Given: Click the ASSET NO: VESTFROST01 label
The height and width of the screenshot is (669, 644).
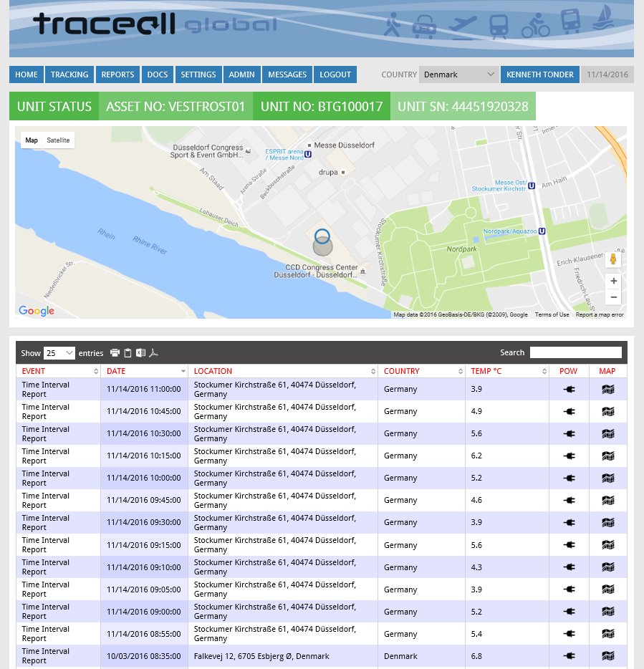Looking at the screenshot, I should (x=176, y=106).
